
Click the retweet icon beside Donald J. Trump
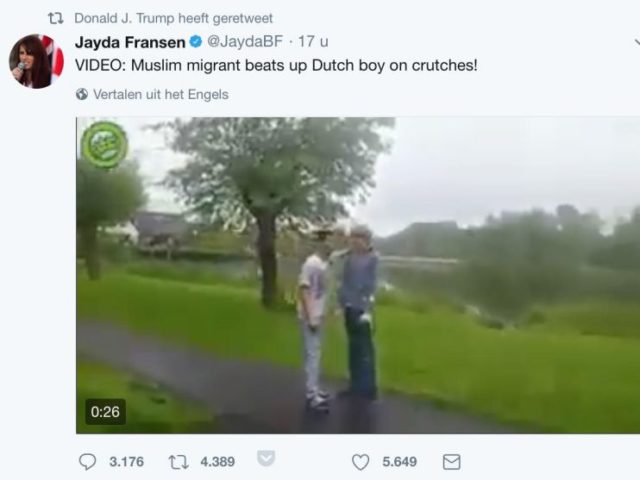[56, 18]
